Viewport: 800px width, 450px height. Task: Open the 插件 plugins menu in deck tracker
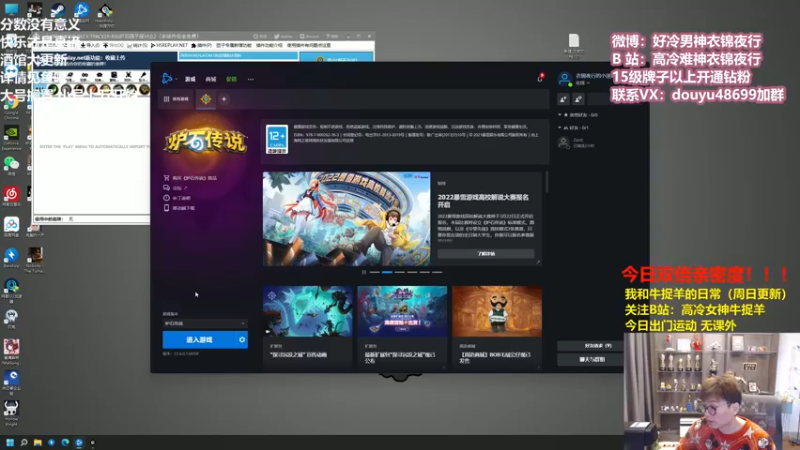click(x=202, y=45)
